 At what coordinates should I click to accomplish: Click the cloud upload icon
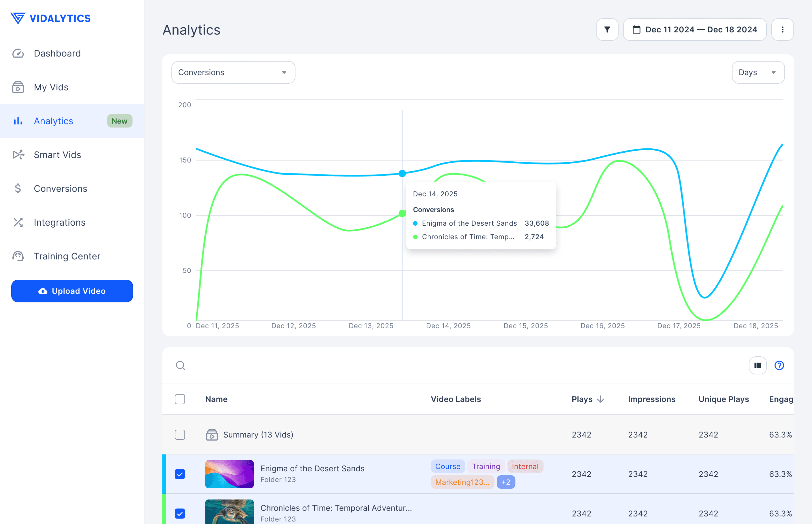click(x=43, y=291)
